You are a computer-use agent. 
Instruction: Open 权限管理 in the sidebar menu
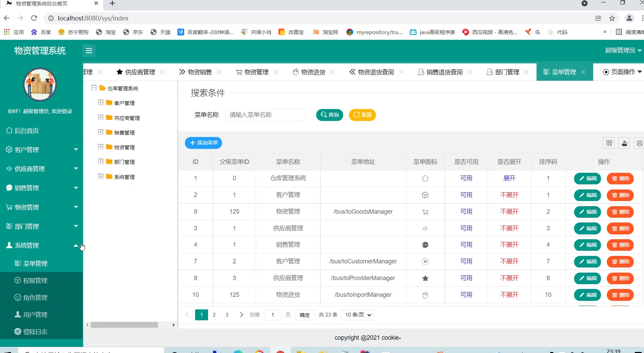coord(35,280)
